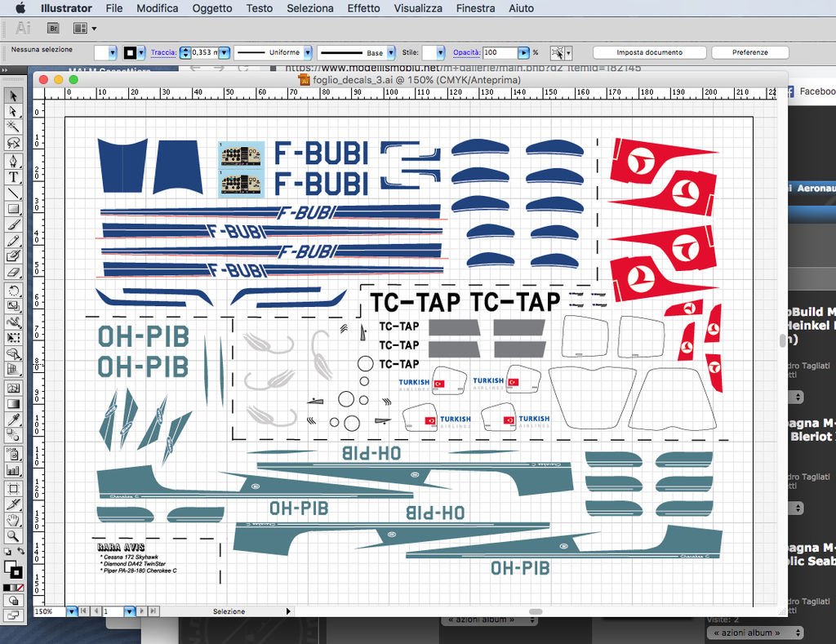Screen dimensions: 836x644
Task: Set paint mode to Gradient
Action: click(x=13, y=588)
